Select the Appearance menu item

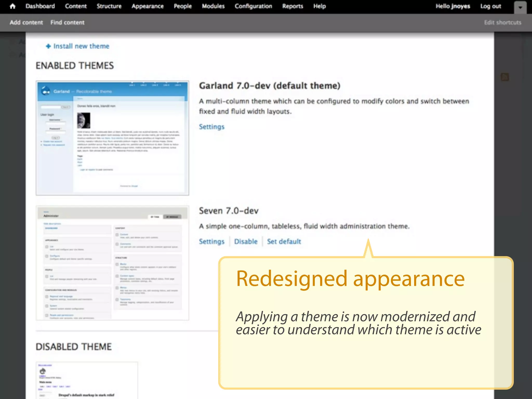coord(147,6)
